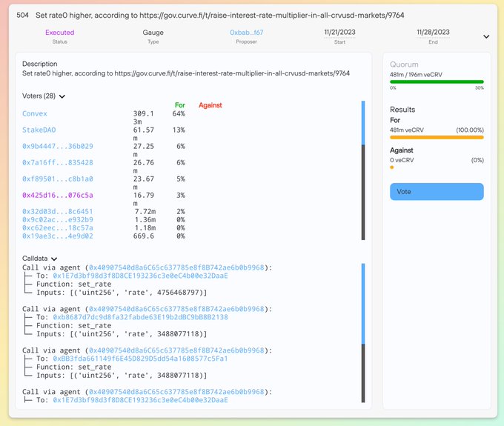Click the Gauge type label
Screen dimensions: 504x426
(x=153, y=33)
